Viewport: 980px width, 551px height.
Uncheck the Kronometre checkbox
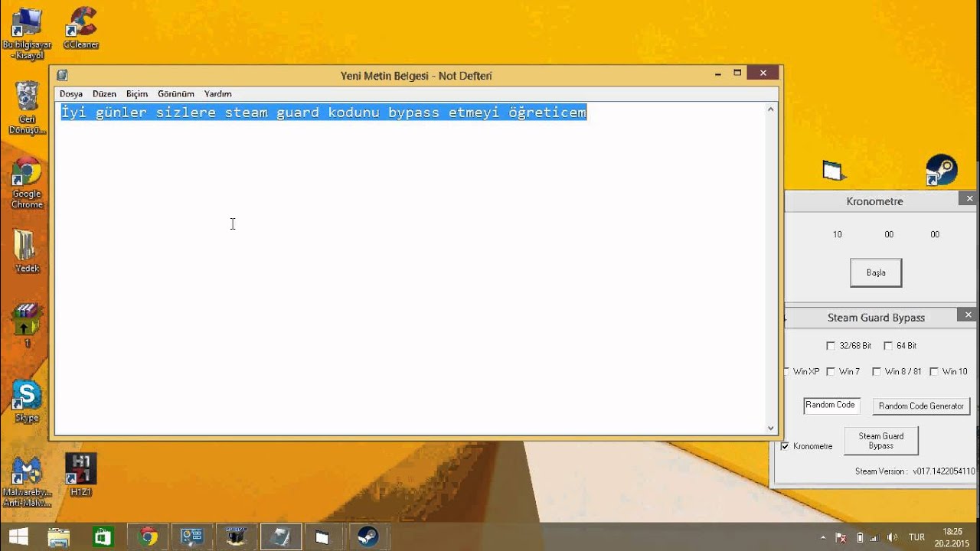[785, 446]
